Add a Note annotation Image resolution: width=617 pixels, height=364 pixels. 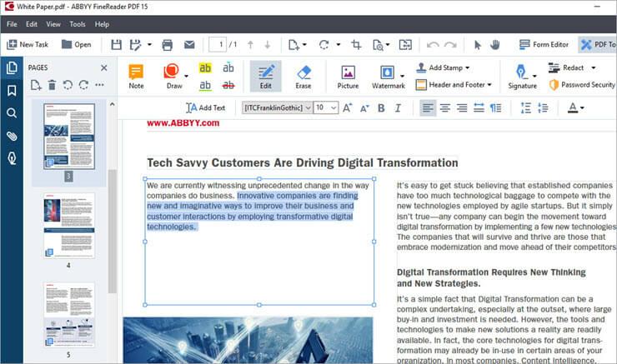coord(136,77)
